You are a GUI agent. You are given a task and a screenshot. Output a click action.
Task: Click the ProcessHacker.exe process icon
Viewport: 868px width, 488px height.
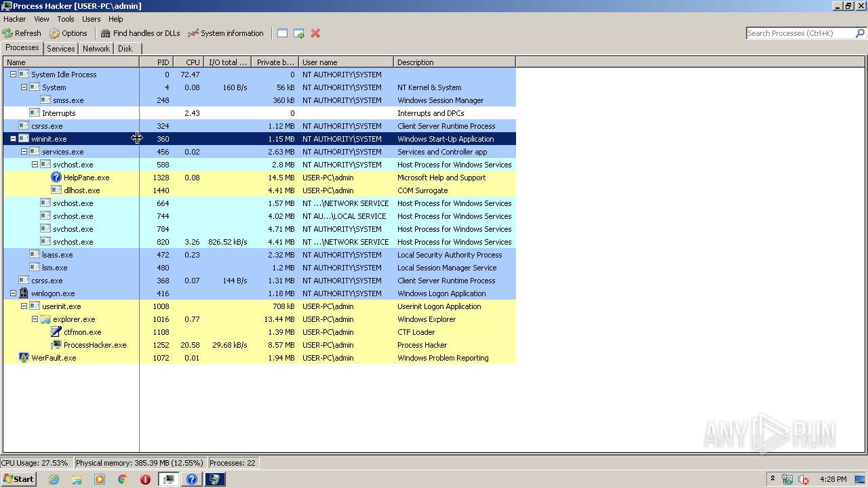point(56,345)
